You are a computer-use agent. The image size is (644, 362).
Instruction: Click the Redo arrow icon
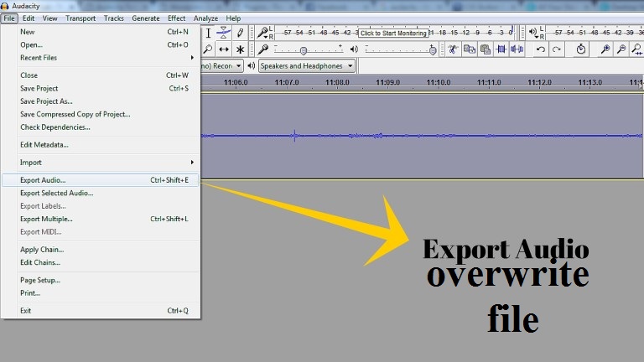click(557, 49)
